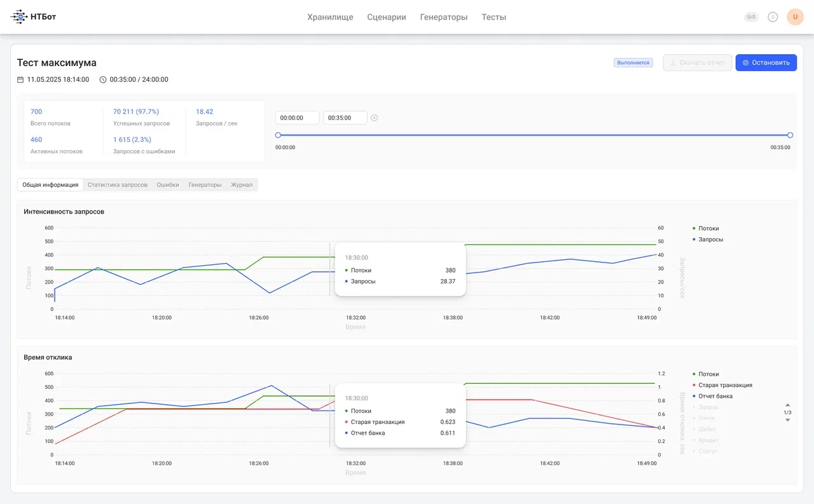
Task: Hide Старая транзакция series in response-time legend
Action: 725,385
